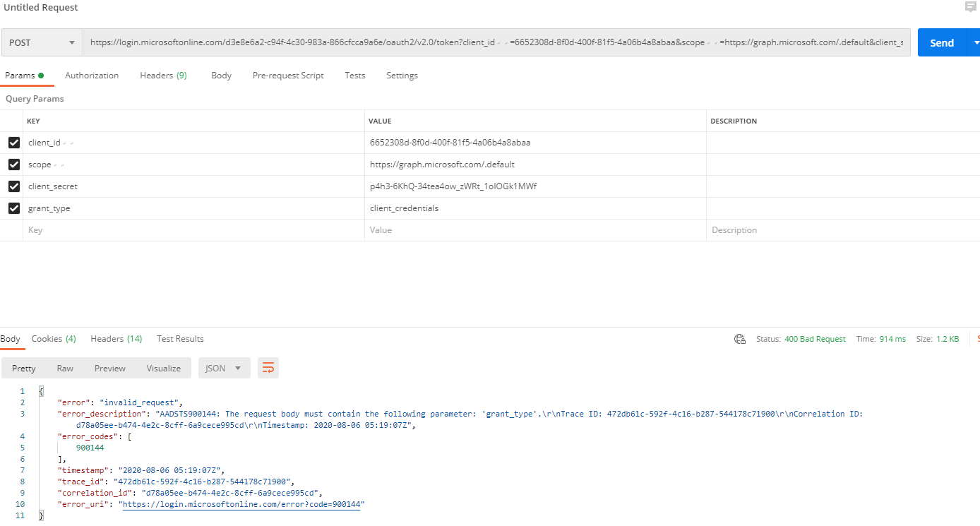
Task: Click the "invalid_request" error value
Action: [141, 402]
